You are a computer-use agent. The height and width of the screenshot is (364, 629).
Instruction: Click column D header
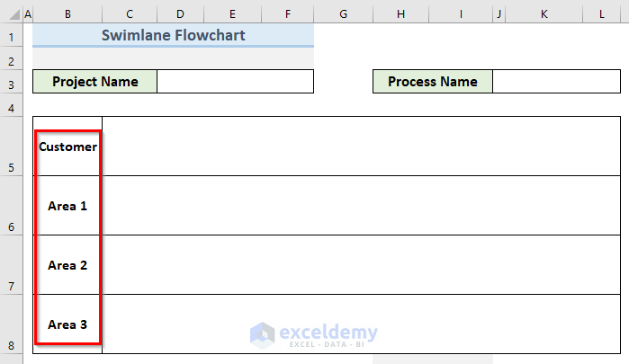pyautogui.click(x=180, y=14)
